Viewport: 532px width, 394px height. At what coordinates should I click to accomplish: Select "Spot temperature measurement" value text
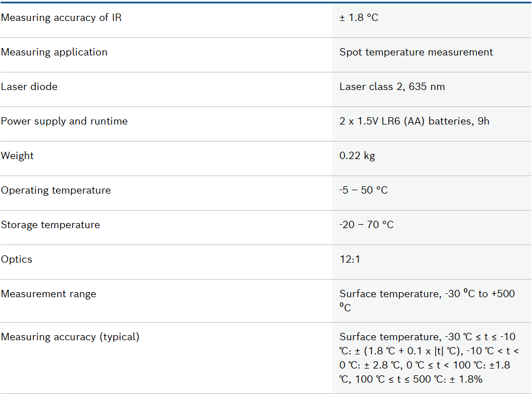click(416, 52)
